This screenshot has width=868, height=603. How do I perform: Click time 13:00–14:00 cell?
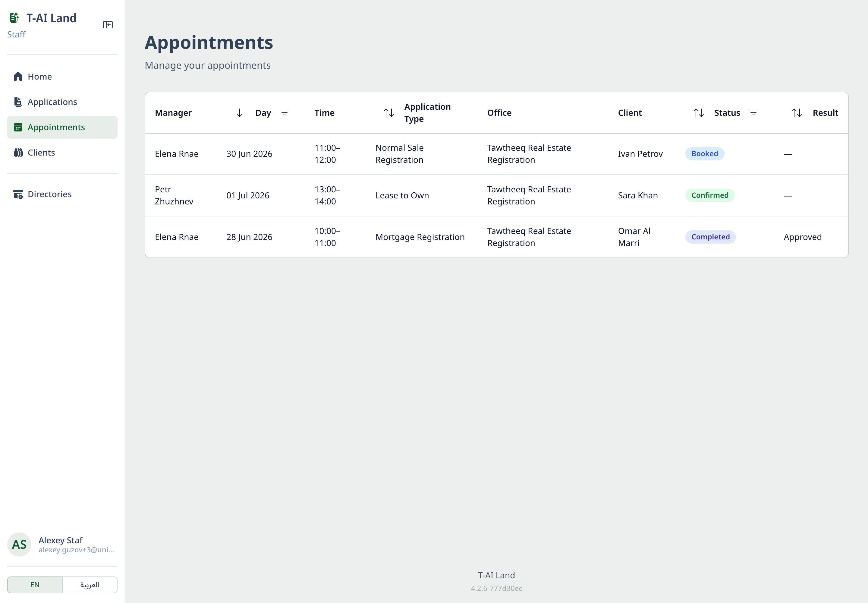328,195
